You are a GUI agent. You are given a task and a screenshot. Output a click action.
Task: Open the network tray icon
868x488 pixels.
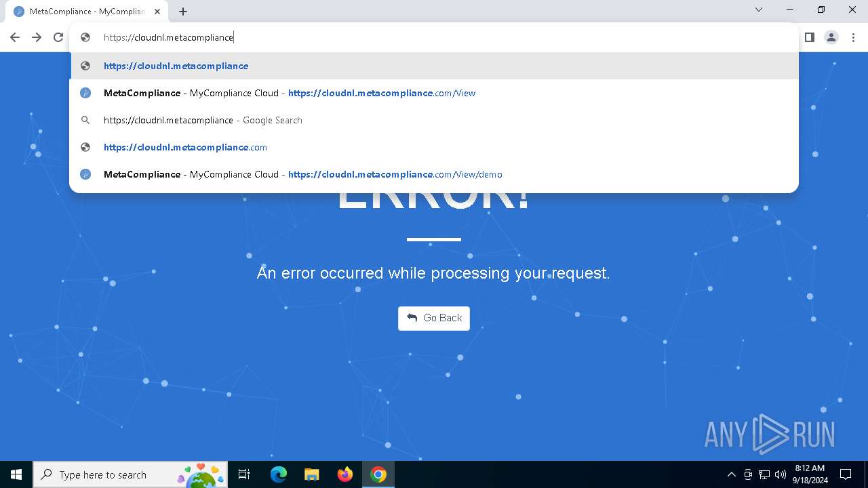(764, 474)
